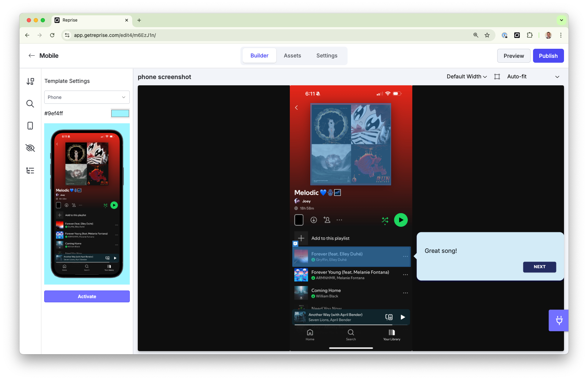Image resolution: width=588 pixels, height=380 pixels.
Task: Click the comment marker on highlighted track
Action: tap(295, 244)
